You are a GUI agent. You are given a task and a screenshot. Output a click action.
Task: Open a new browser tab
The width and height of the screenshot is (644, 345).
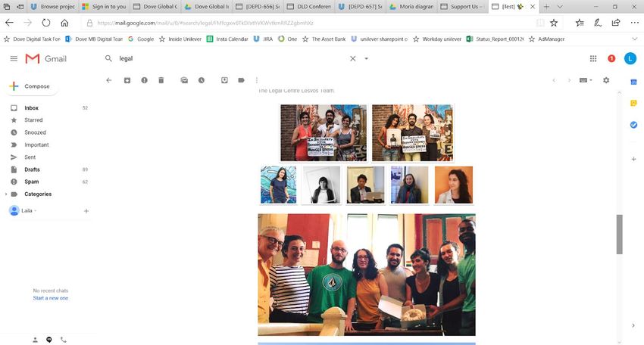pyautogui.click(x=546, y=7)
